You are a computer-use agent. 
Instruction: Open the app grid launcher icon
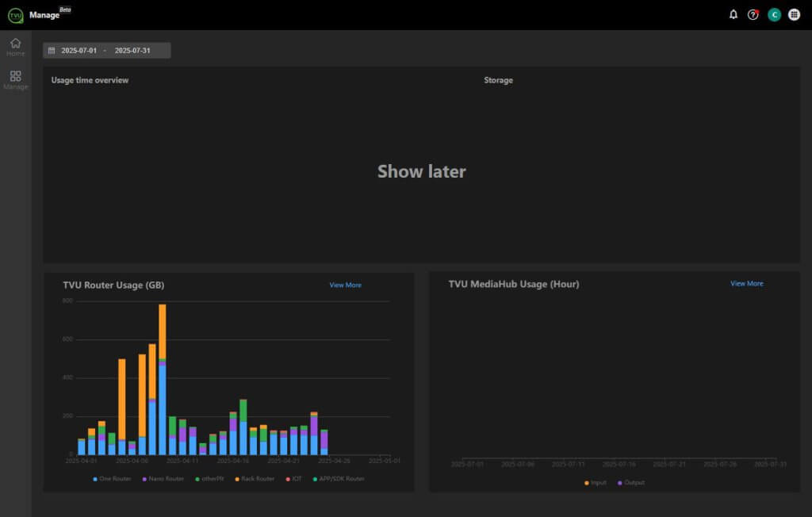pos(794,14)
